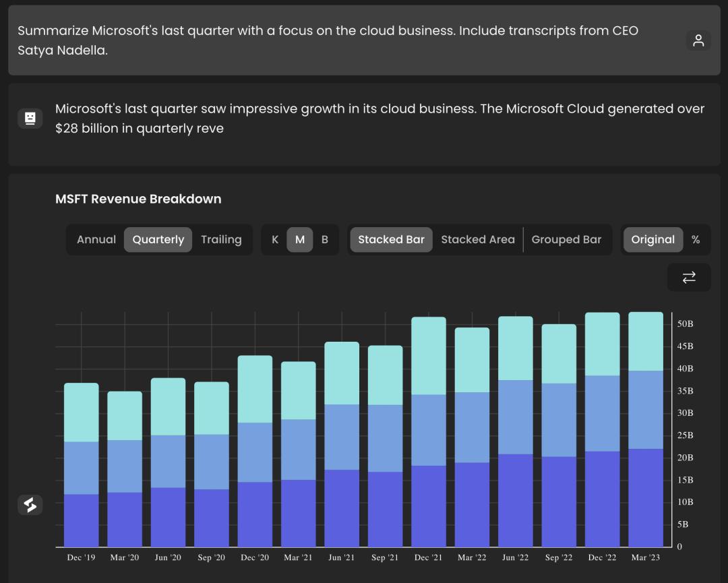728x583 pixels.
Task: Switch to Annual period view
Action: tap(96, 239)
